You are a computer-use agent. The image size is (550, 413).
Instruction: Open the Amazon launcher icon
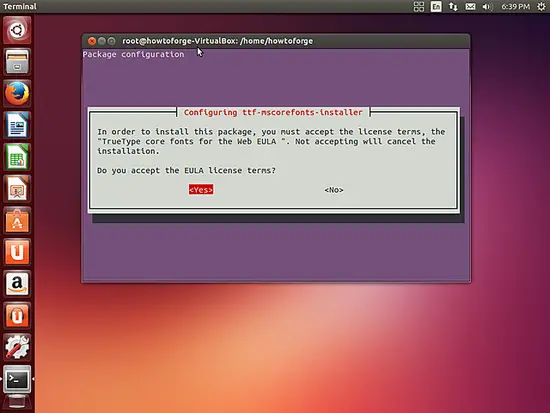[x=17, y=284]
